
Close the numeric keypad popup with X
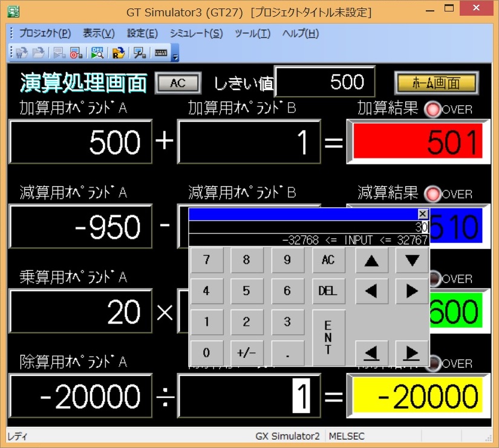coord(423,214)
